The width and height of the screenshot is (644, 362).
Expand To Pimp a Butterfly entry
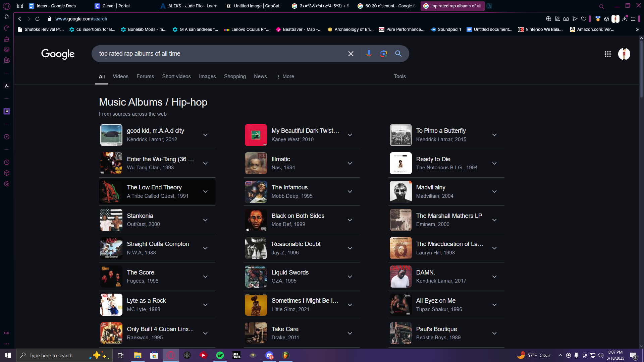pyautogui.click(x=494, y=135)
